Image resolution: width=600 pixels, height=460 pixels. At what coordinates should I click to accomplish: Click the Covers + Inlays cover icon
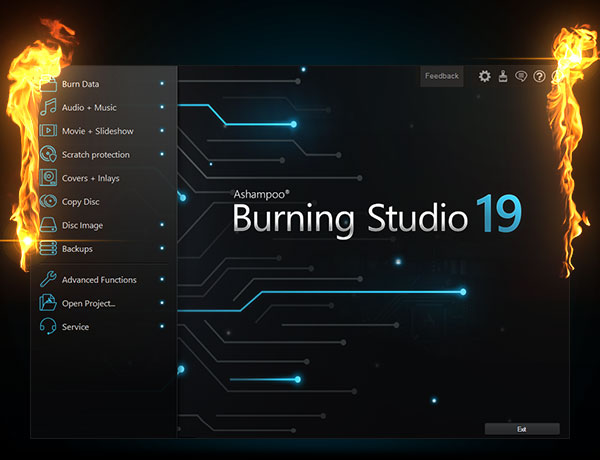[48, 178]
